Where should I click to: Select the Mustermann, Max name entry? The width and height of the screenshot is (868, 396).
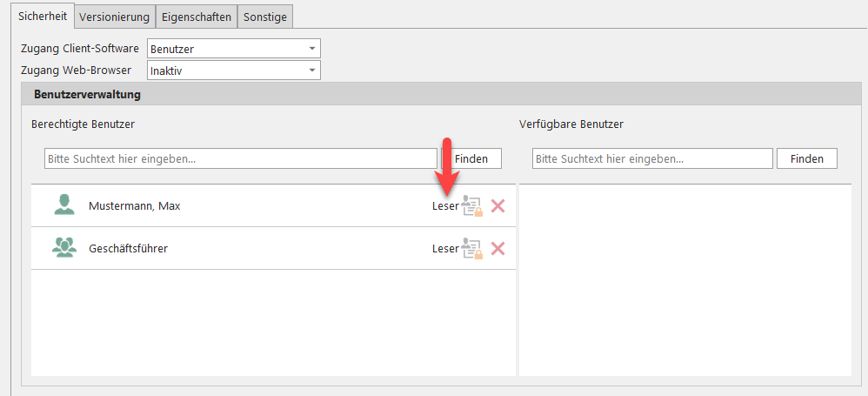[134, 206]
